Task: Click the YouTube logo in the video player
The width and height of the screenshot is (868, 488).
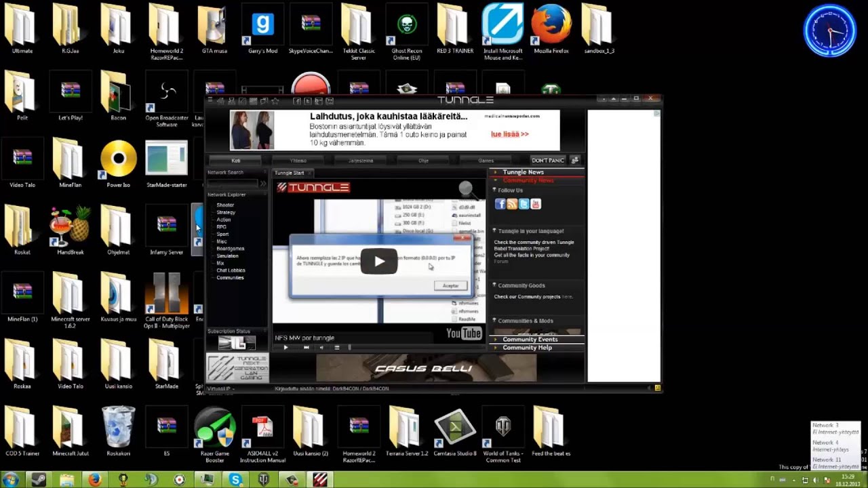Action: 464,333
